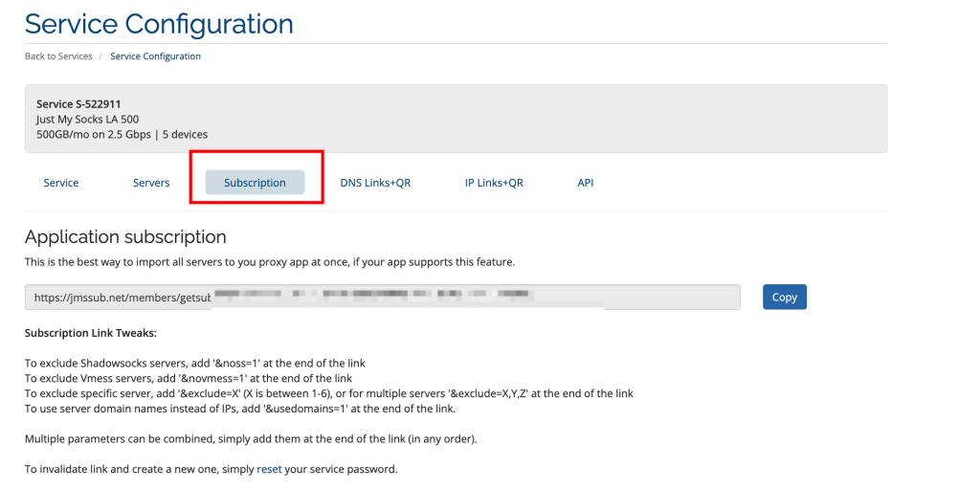The image size is (980, 489).
Task: Click the '&exclude=X' specific server instruction
Action: [329, 394]
